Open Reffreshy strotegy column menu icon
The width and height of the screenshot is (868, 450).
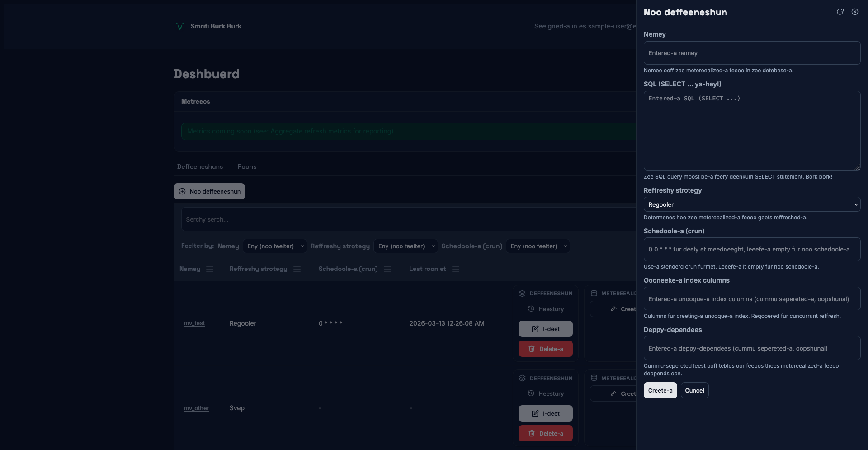(x=297, y=269)
